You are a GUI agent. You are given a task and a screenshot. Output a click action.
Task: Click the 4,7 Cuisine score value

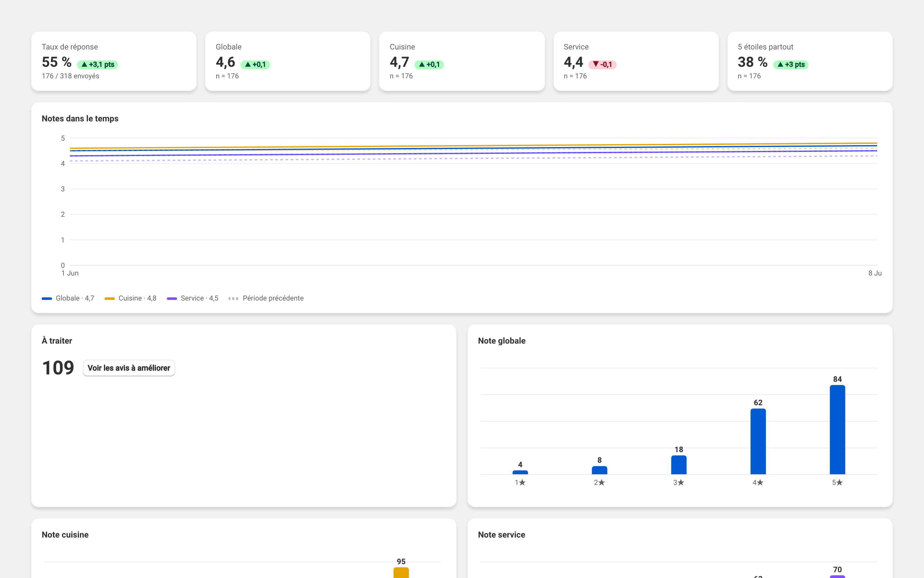[x=399, y=62]
